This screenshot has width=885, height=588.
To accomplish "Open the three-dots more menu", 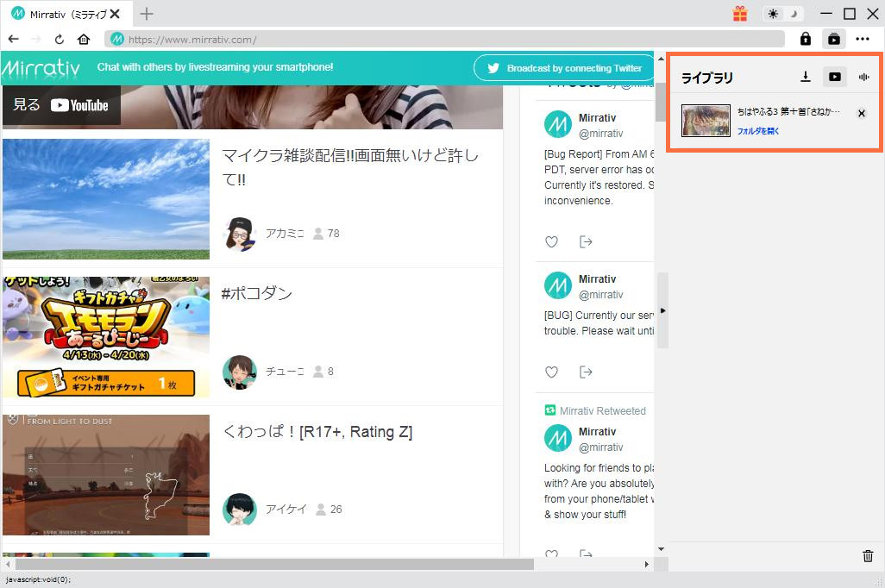I will click(863, 39).
